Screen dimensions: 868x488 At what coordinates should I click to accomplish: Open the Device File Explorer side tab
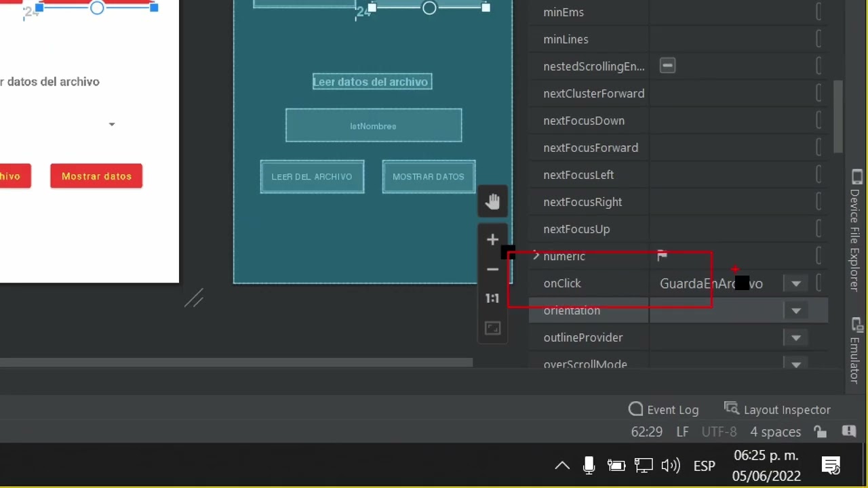tap(855, 230)
